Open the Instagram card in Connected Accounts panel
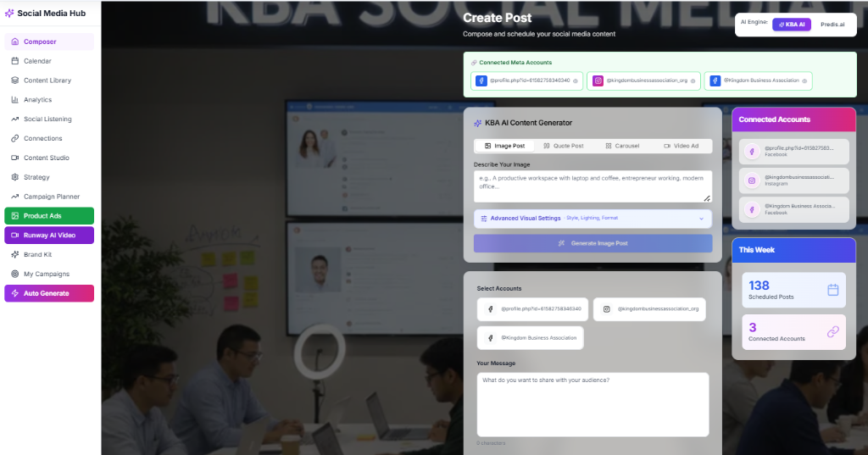This screenshot has height=455, width=868. click(x=793, y=180)
